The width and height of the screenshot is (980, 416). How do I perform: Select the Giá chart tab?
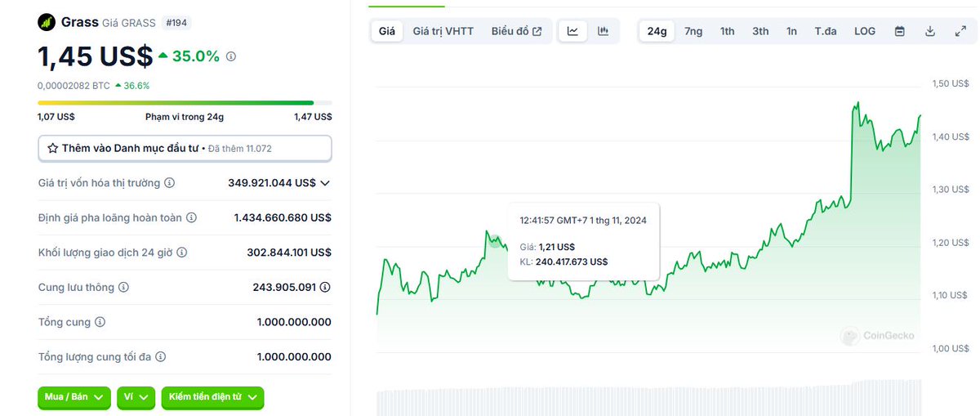click(x=387, y=31)
